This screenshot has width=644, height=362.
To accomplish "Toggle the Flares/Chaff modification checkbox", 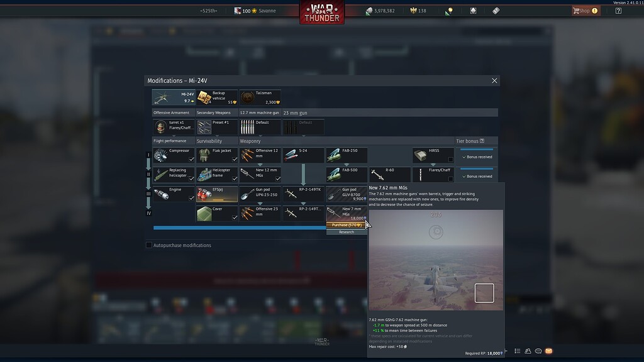I will click(450, 179).
